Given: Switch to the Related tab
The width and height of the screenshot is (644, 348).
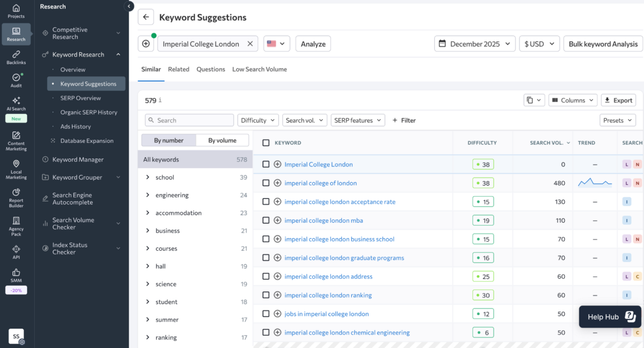Looking at the screenshot, I should 179,69.
